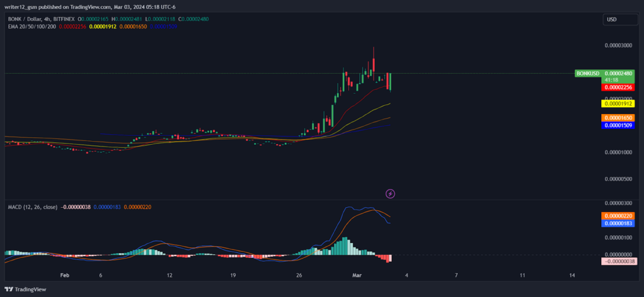644x297 pixels.
Task: Click the 14 date on time axis
Action: click(572, 275)
